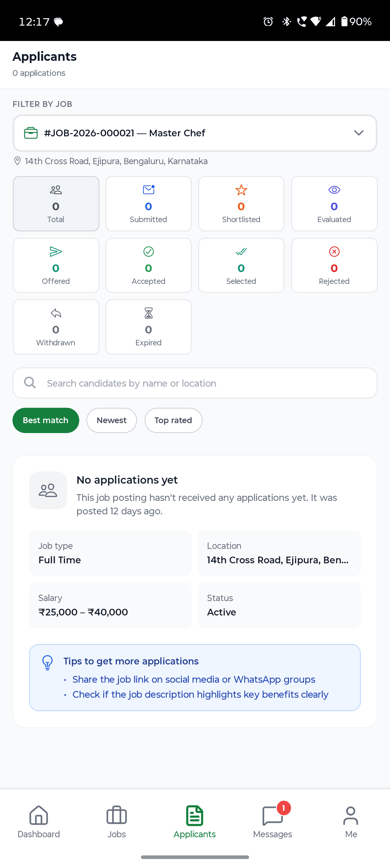Tap the Salary ₹25,000 – ₹40,000 tile
The width and height of the screenshot is (390, 868).
pos(110,605)
